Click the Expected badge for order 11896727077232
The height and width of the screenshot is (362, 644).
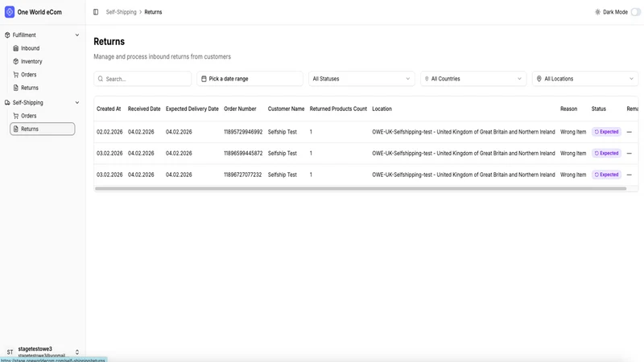pos(606,175)
